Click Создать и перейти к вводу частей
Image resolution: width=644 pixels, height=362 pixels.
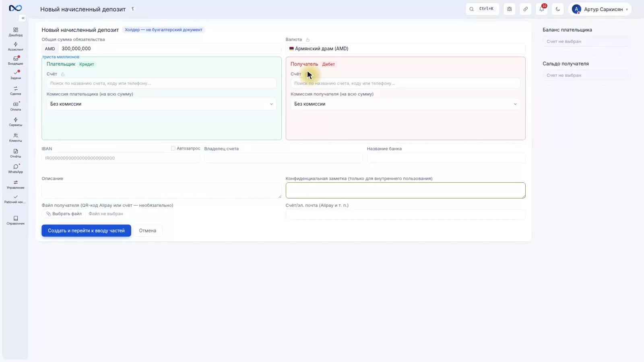[86, 230]
